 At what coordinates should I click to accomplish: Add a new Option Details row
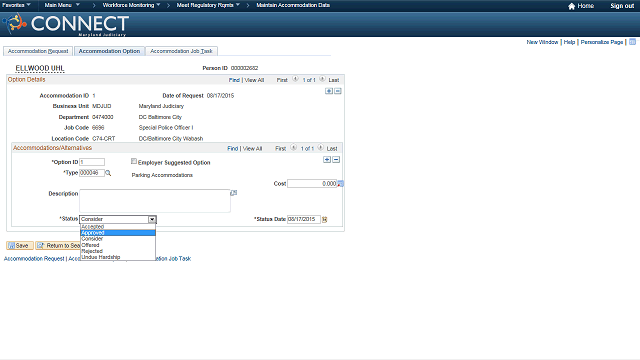329,91
